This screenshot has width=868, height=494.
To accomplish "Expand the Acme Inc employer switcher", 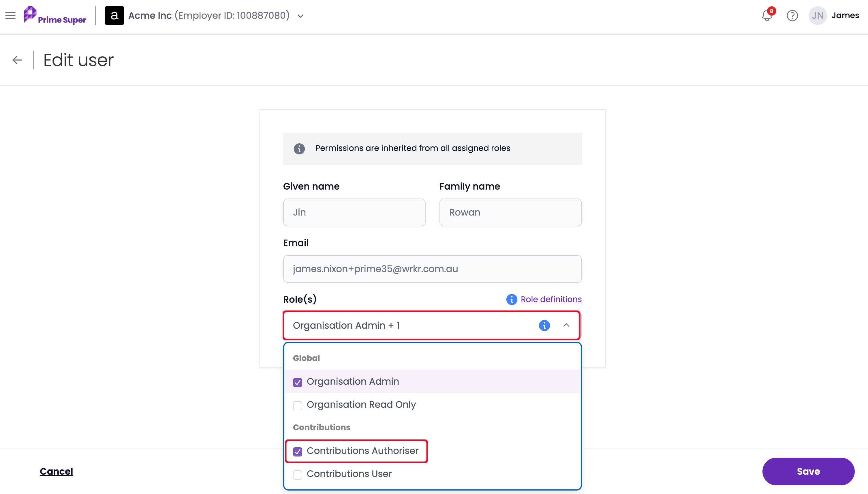I will [x=300, y=16].
